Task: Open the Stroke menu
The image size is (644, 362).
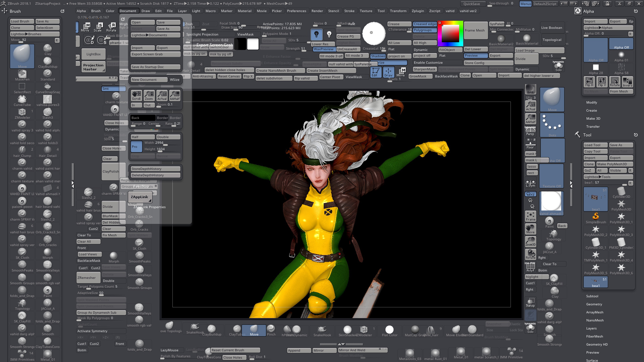Action: coord(349,11)
